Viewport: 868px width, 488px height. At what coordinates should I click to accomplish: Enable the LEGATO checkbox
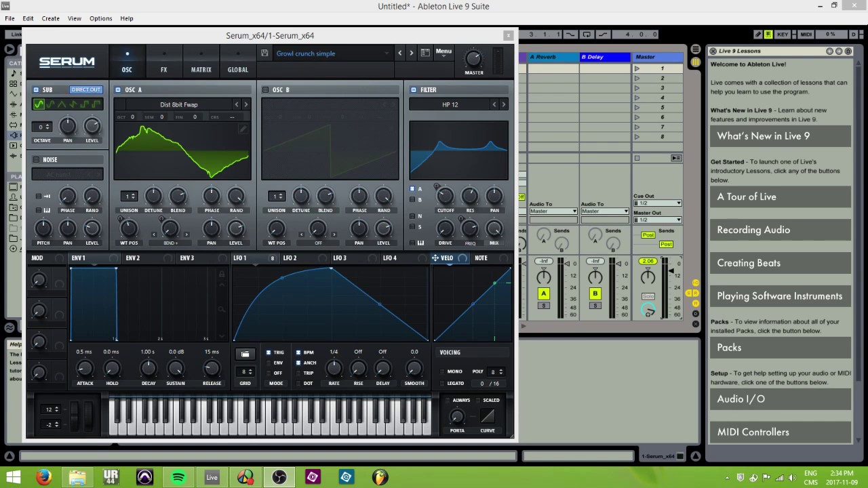pyautogui.click(x=443, y=384)
